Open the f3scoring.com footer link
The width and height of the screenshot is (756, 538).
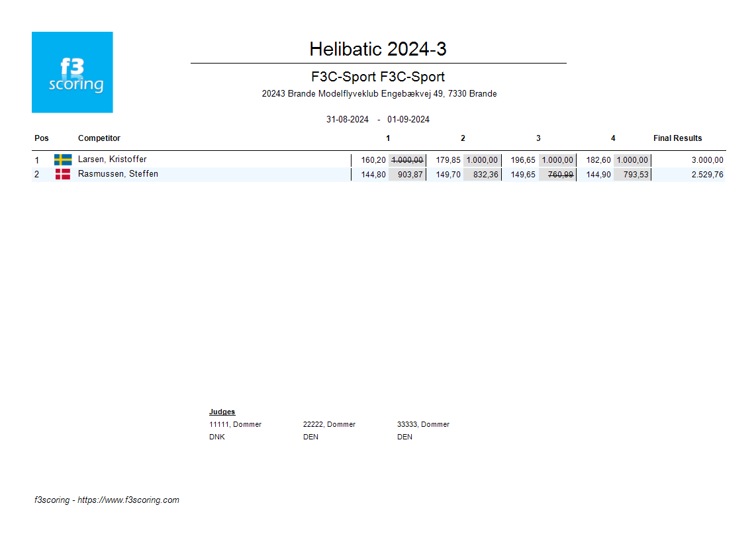tap(128, 500)
